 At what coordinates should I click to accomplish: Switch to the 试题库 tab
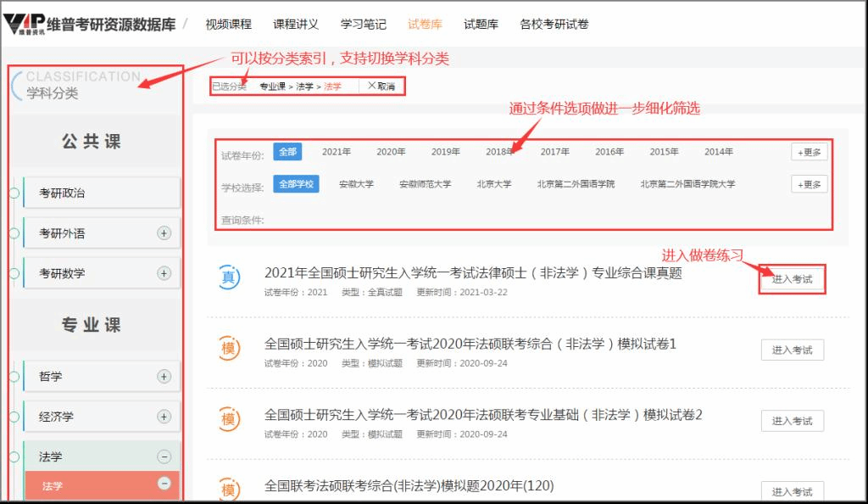(481, 24)
